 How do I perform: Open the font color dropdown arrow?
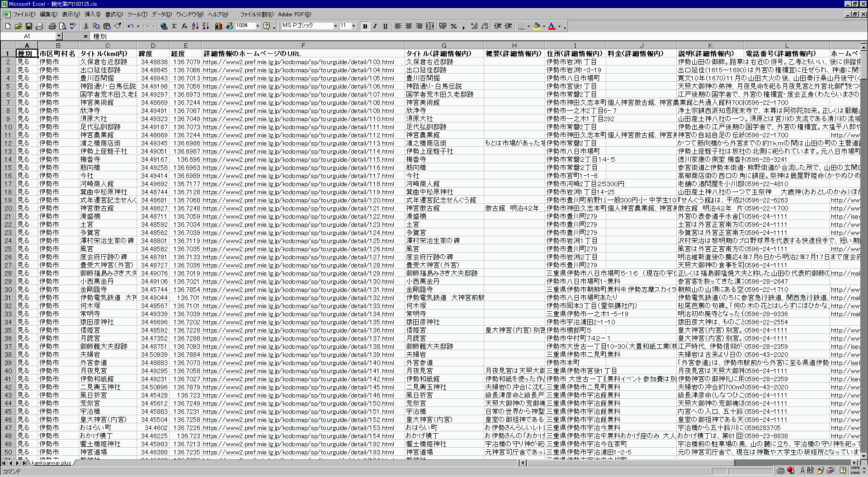click(559, 26)
